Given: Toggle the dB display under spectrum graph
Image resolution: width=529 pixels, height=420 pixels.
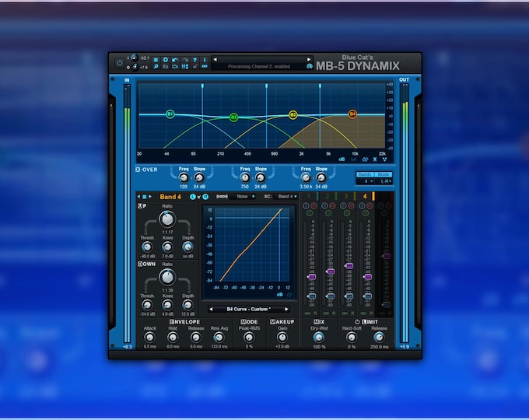Looking at the screenshot, I should click(342, 159).
